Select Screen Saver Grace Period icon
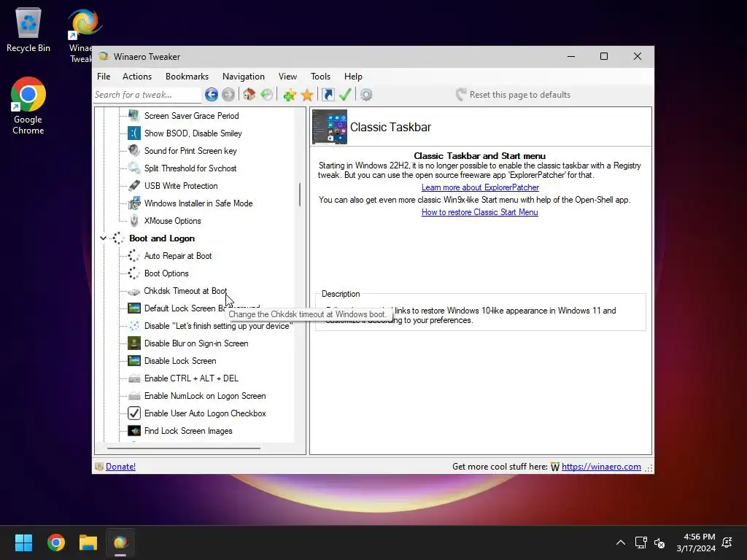This screenshot has width=747, height=560. tap(134, 116)
